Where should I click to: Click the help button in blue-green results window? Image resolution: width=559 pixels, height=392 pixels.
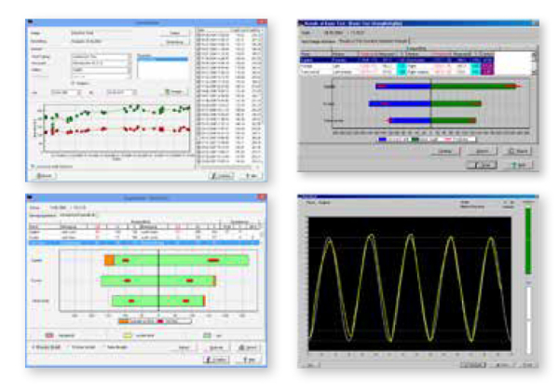pyautogui.click(x=519, y=165)
